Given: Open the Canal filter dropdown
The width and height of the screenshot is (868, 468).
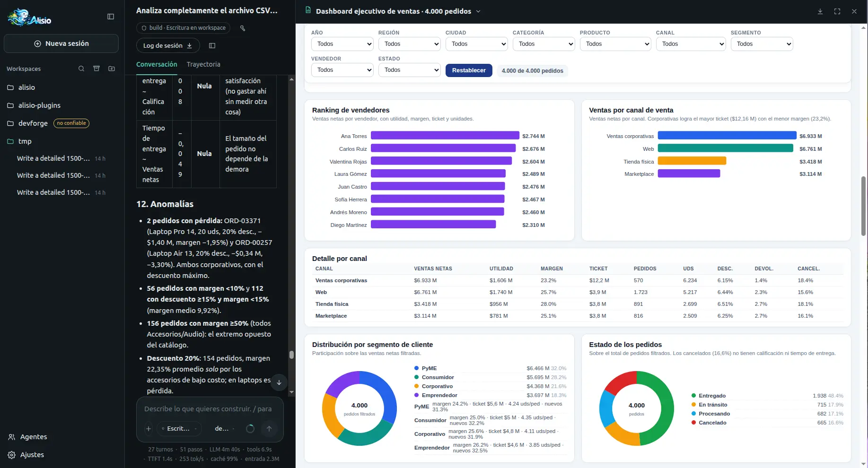Looking at the screenshot, I should click(x=691, y=44).
